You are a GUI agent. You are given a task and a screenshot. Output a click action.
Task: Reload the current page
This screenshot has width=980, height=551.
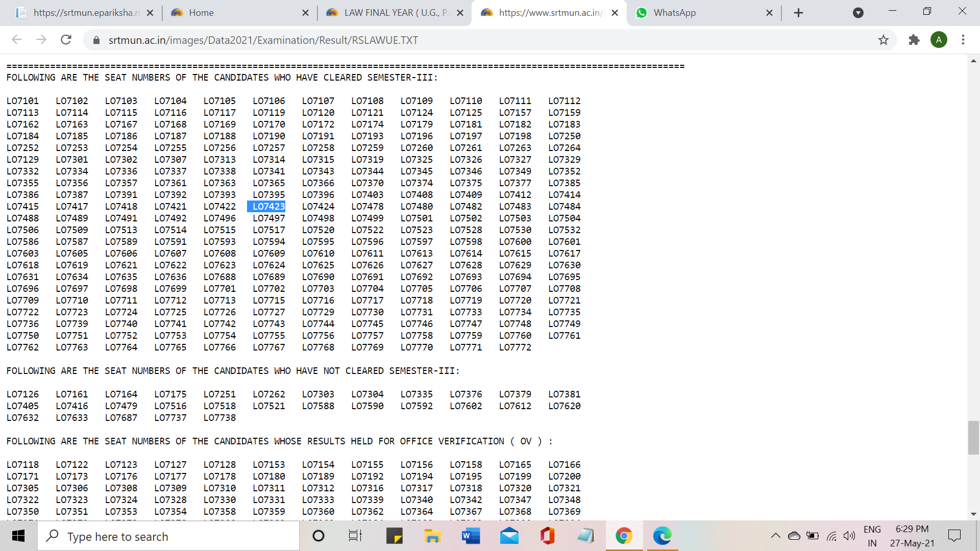click(x=66, y=40)
